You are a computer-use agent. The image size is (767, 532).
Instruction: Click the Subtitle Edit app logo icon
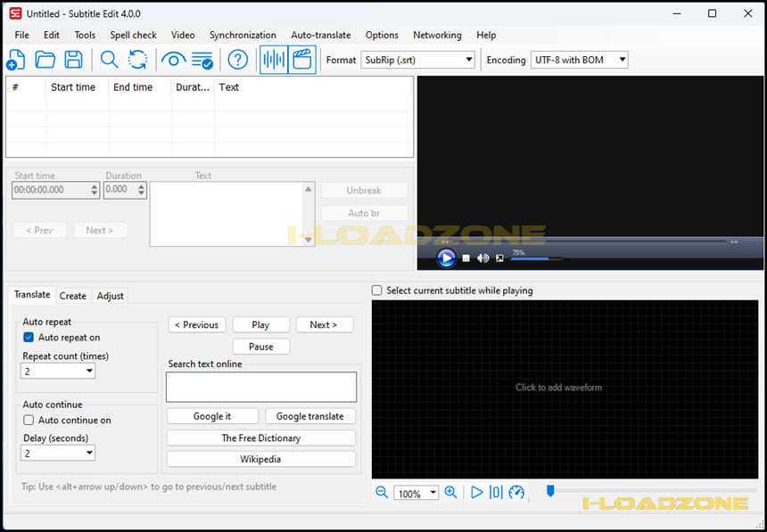(16, 13)
